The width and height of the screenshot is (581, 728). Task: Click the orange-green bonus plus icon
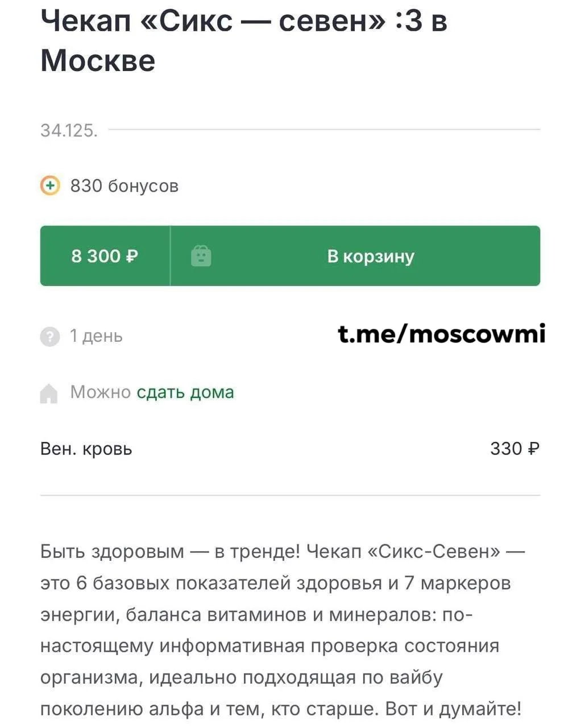50,185
